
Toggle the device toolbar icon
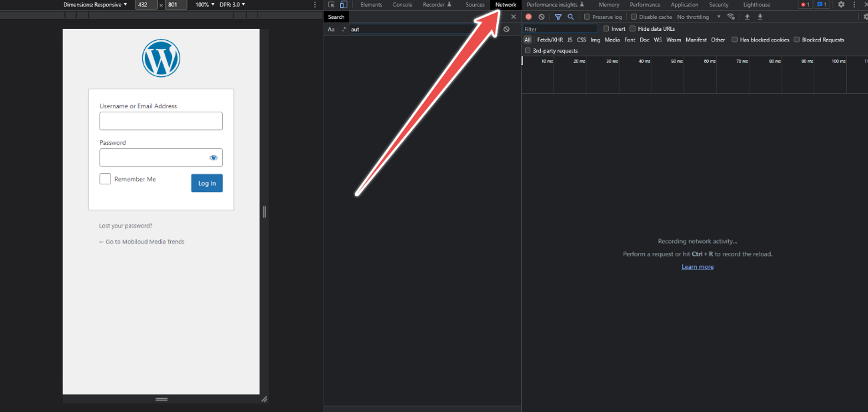[x=343, y=5]
